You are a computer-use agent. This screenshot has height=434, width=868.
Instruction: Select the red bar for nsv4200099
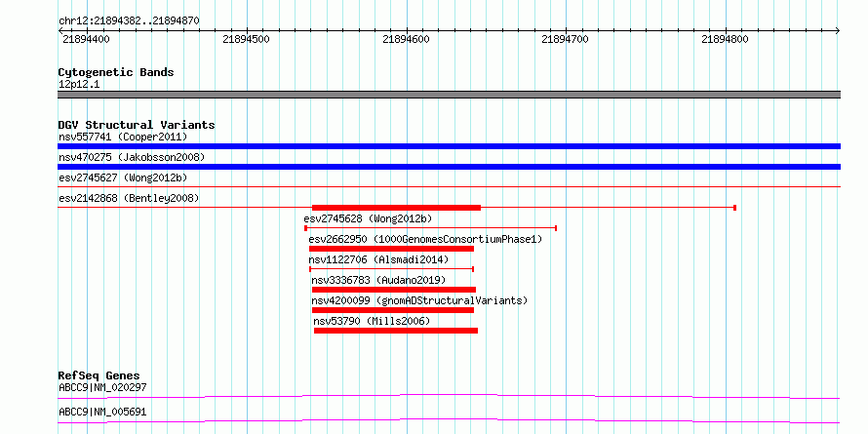[x=393, y=310]
